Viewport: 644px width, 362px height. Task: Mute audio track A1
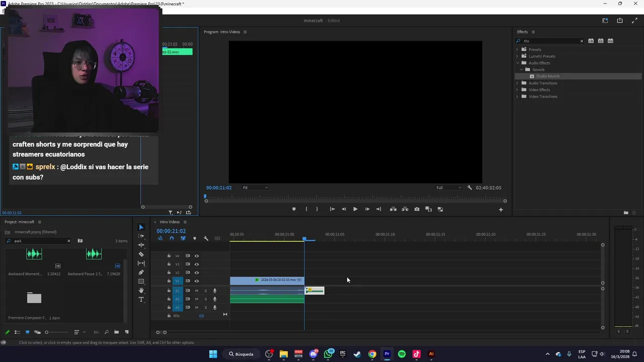[197, 291]
